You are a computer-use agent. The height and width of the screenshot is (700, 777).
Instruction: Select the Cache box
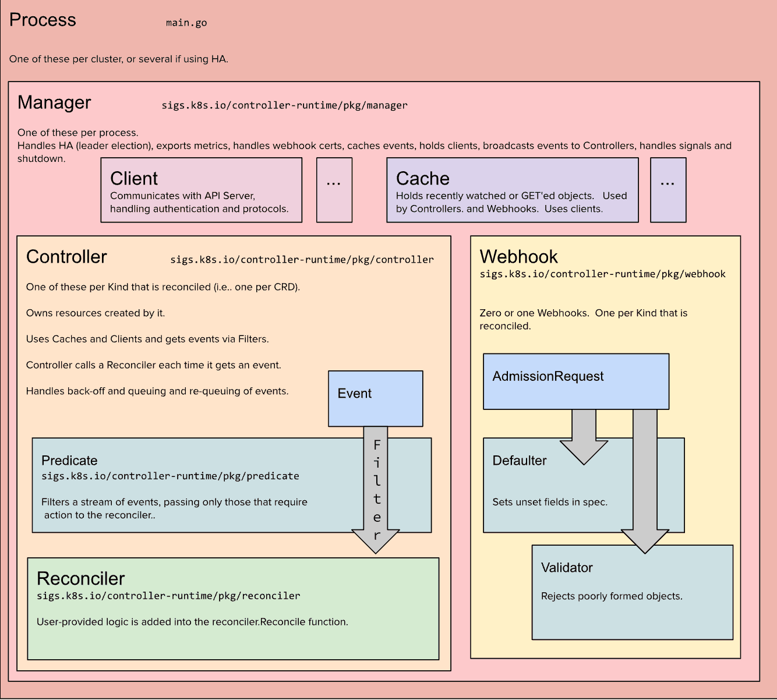coord(512,190)
